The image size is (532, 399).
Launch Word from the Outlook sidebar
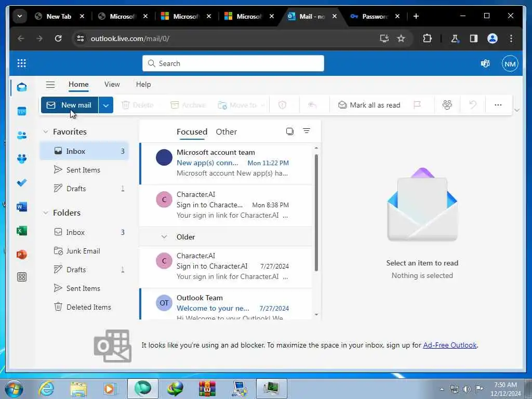(22, 207)
